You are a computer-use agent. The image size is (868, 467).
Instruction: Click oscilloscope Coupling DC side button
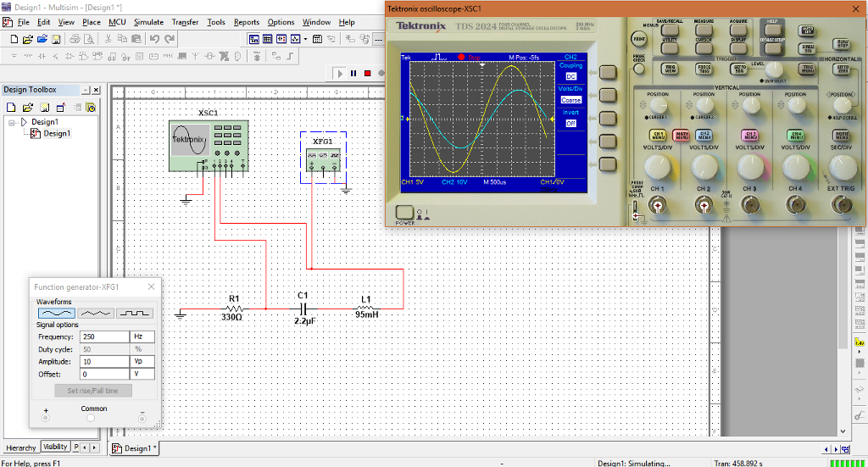[x=608, y=73]
